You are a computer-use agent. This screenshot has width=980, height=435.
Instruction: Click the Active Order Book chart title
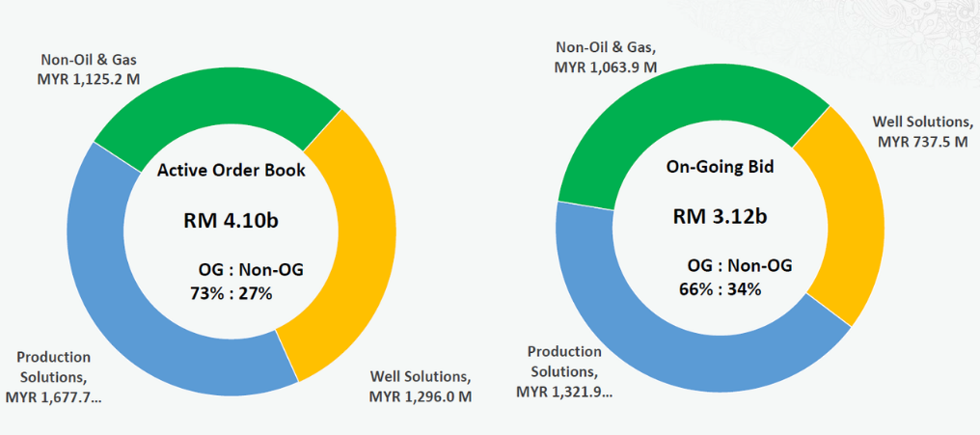click(231, 170)
